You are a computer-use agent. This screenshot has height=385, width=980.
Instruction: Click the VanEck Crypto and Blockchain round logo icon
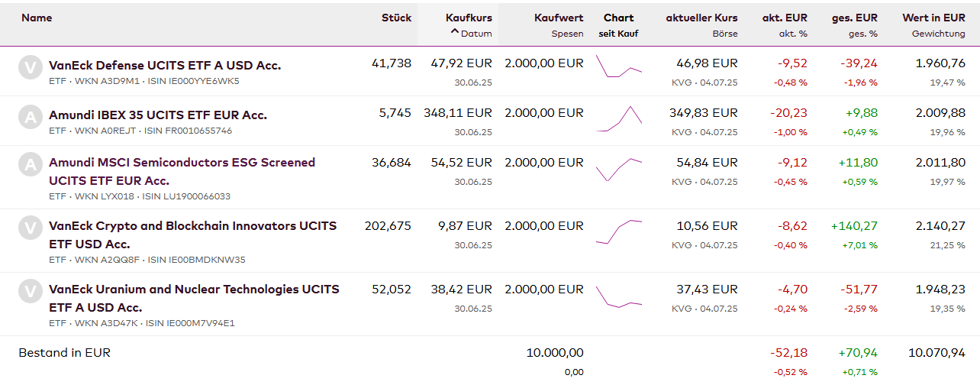pos(30,227)
